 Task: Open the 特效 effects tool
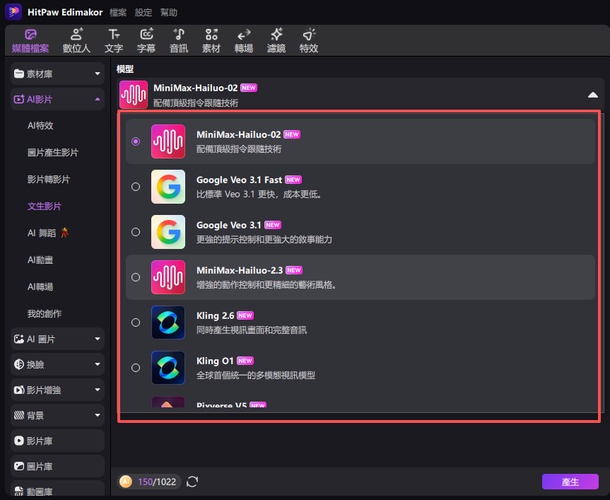click(x=309, y=40)
